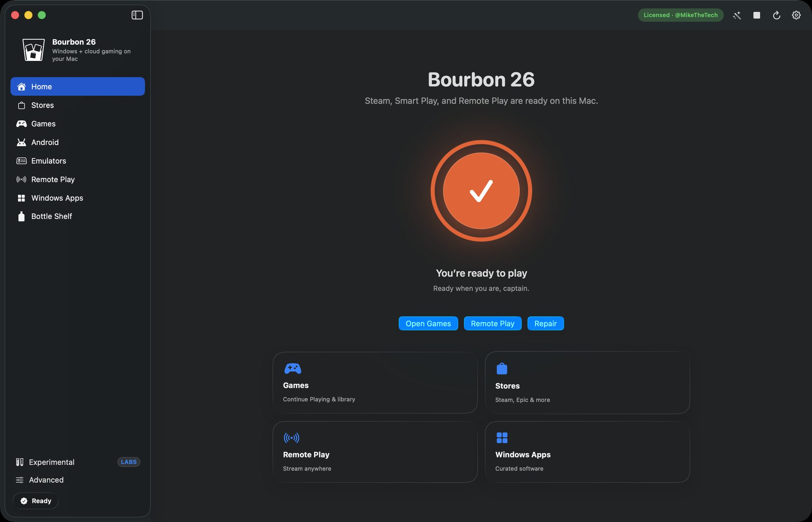
Task: Click the Ready checkmark seal icon
Action: (x=24, y=501)
